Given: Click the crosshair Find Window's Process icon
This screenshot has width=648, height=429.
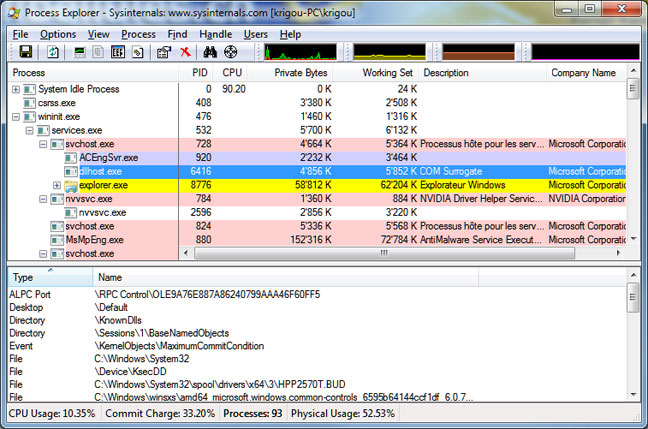Looking at the screenshot, I should click(231, 52).
